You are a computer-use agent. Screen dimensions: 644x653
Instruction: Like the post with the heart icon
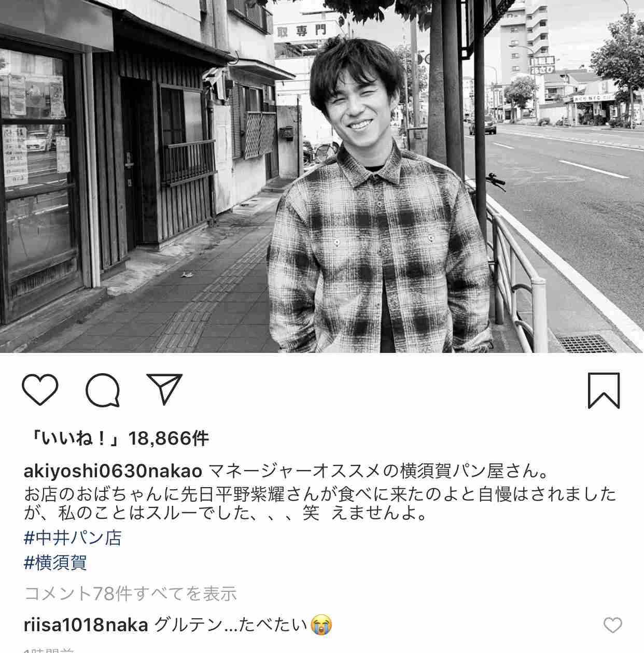click(x=40, y=389)
